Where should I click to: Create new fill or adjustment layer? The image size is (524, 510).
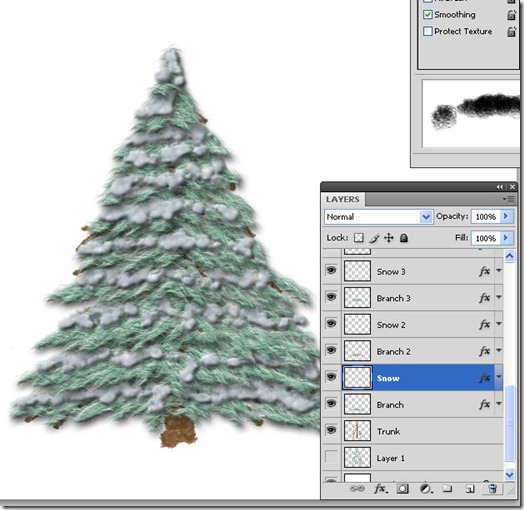tap(425, 489)
